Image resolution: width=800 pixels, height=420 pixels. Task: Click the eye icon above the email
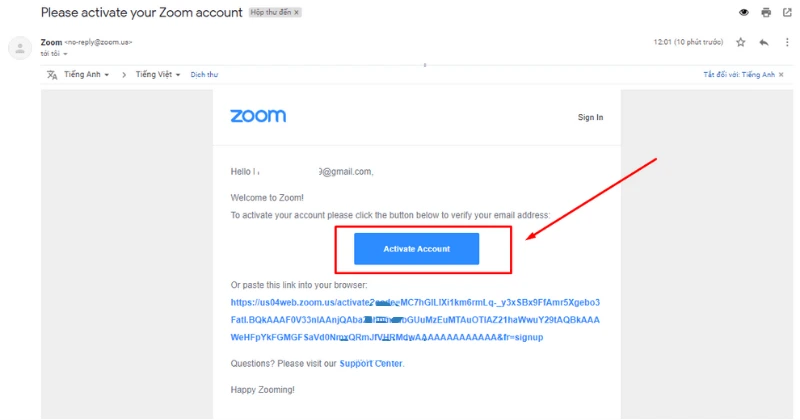(743, 13)
